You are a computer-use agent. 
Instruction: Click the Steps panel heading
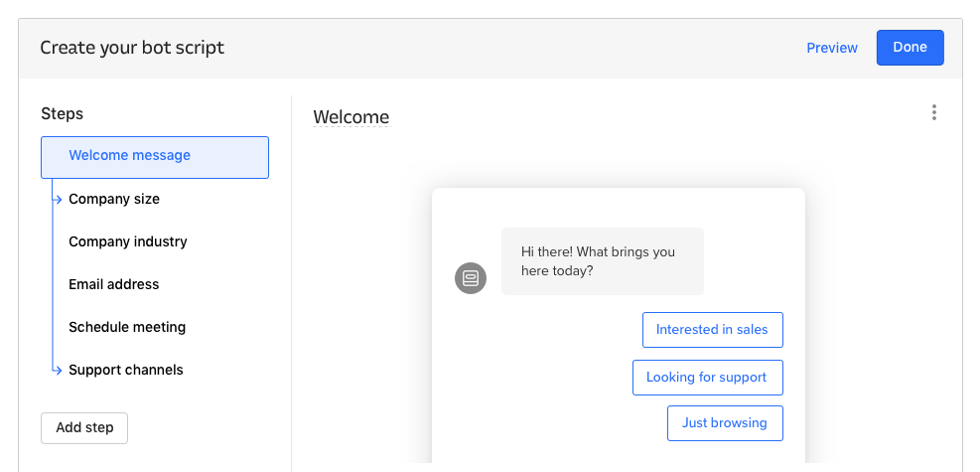coord(63,113)
